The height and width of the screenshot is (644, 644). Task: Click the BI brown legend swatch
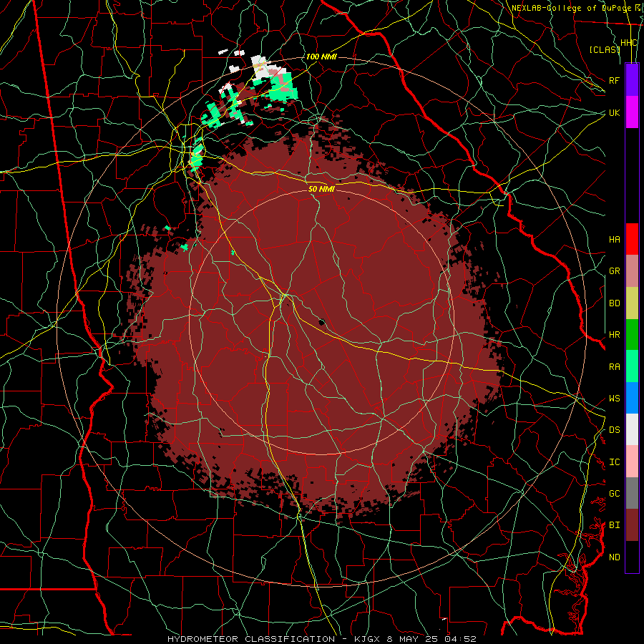point(632,525)
